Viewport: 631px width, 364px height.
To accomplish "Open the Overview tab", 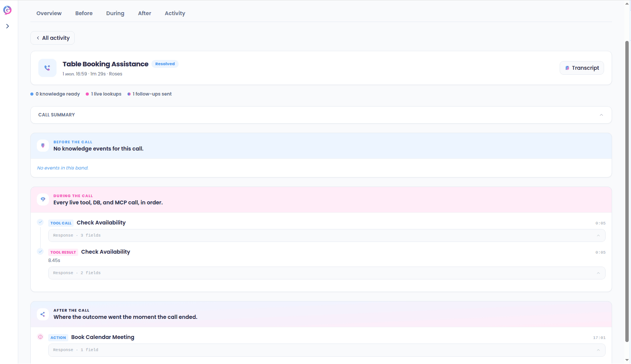I will pyautogui.click(x=49, y=13).
